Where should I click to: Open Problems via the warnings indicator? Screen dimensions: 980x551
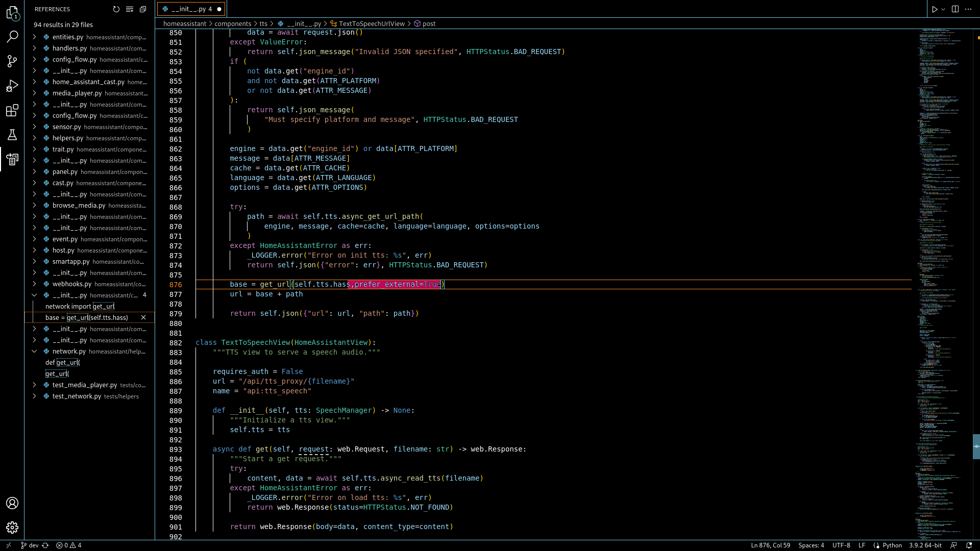[x=69, y=545]
